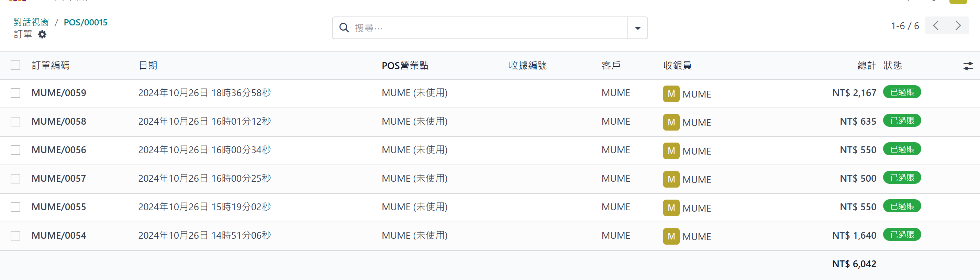Check the row checkbox of MUME/0055
980x280 pixels.
tap(15, 207)
